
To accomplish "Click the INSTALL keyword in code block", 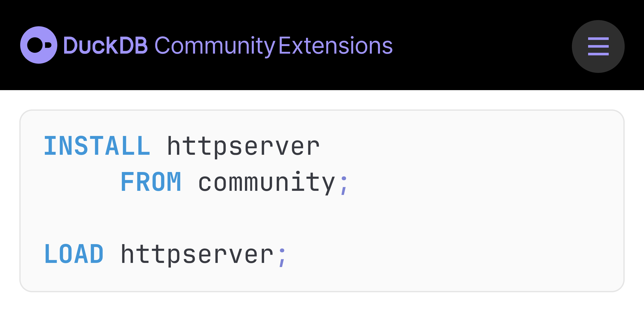I will (97, 146).
